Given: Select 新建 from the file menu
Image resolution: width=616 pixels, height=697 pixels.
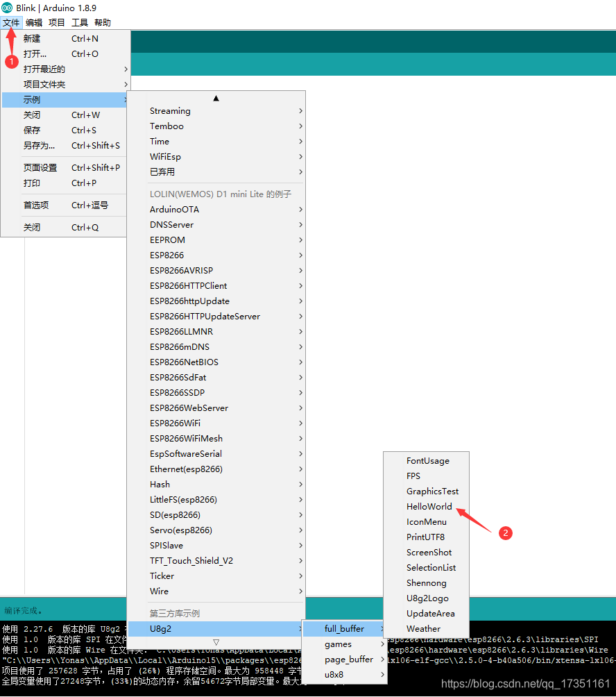Looking at the screenshot, I should pyautogui.click(x=66, y=39).
